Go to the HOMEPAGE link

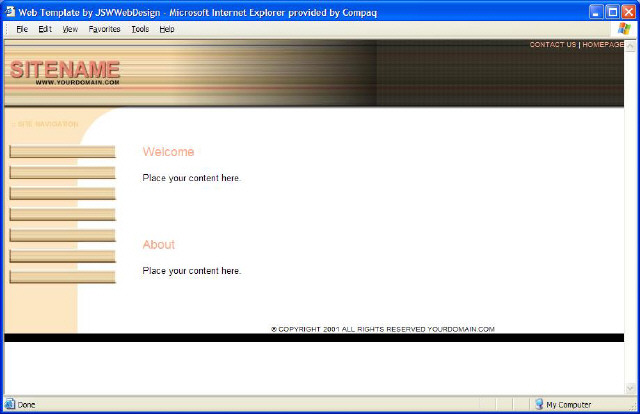coord(603,45)
